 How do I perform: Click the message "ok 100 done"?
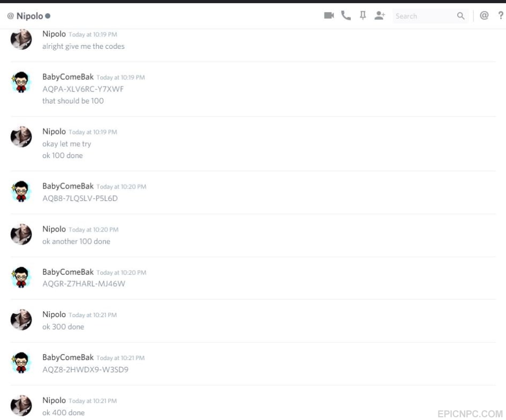[x=62, y=155]
